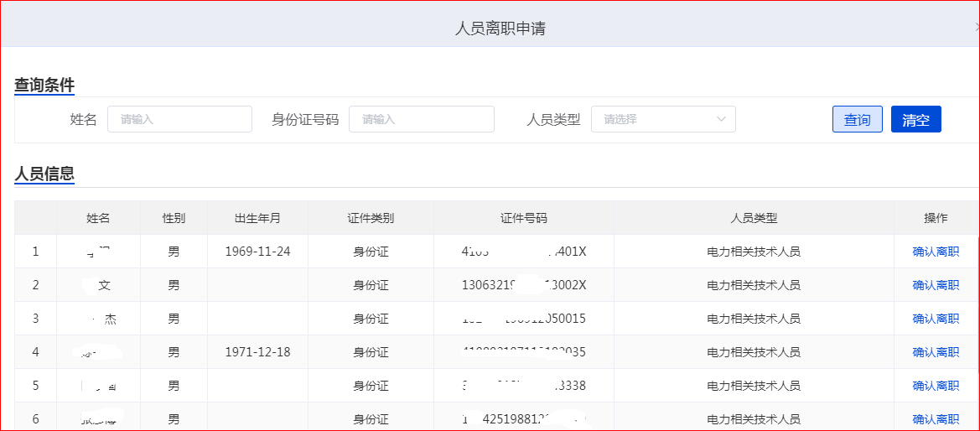
Task: Click 确认离职 in row 2
Action: coord(936,285)
